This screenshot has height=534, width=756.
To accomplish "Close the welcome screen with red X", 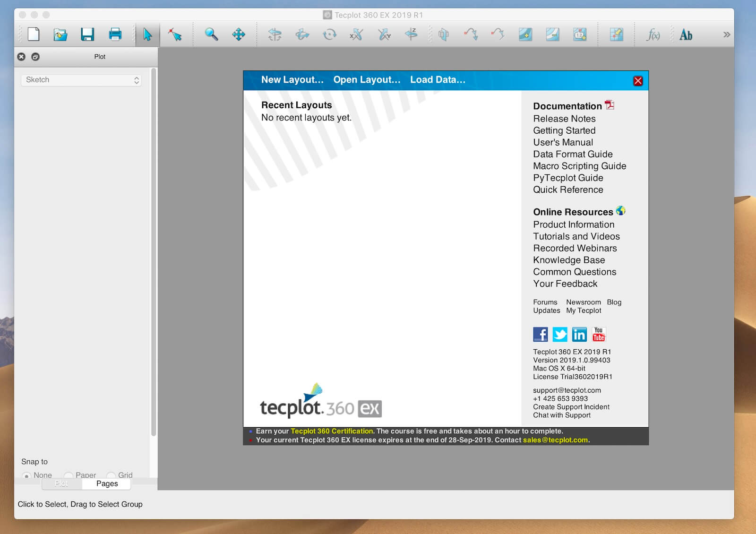I will coord(638,81).
